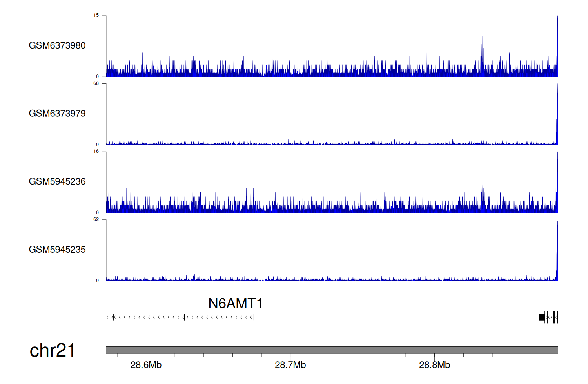588x384 pixels.
Task: Click the chr21 chromosome label
Action: (52, 350)
